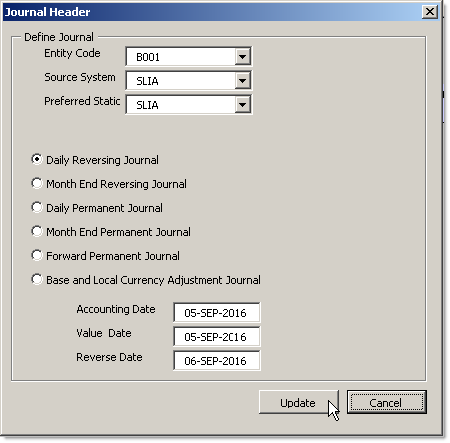This screenshot has height=443, width=450.
Task: Click the Reverse Date field
Action: point(217,361)
